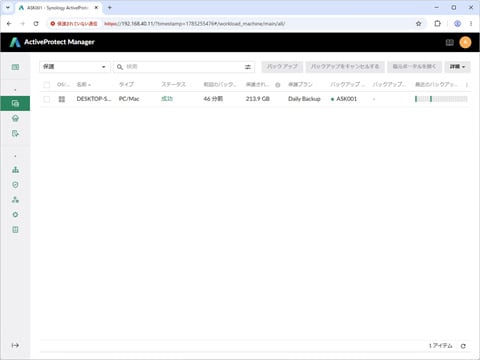The image size is (480, 360).
Task: Focus the search input field
Action: [x=184, y=67]
